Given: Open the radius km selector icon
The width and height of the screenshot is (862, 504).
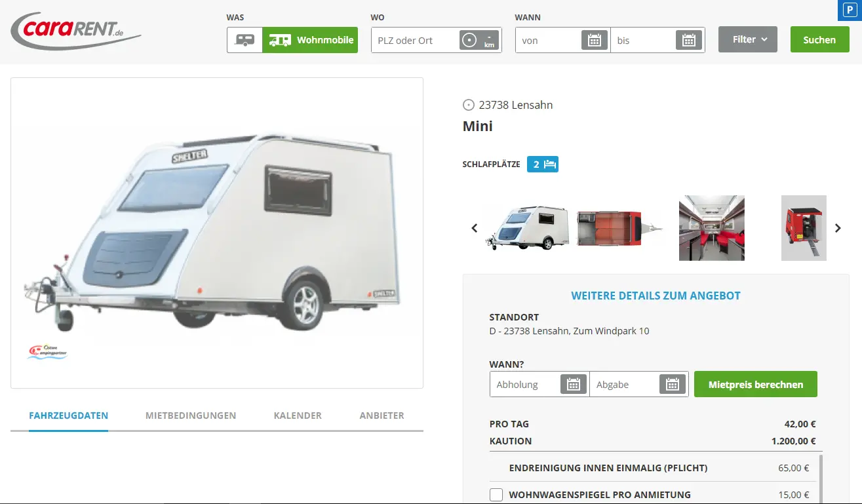Looking at the screenshot, I should pyautogui.click(x=479, y=40).
